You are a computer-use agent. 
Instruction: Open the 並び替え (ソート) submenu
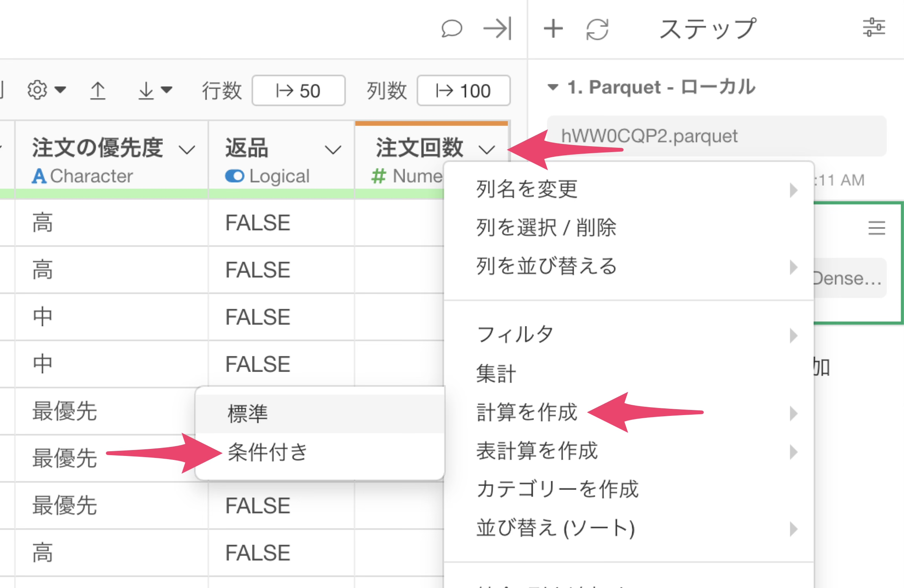coord(629,528)
